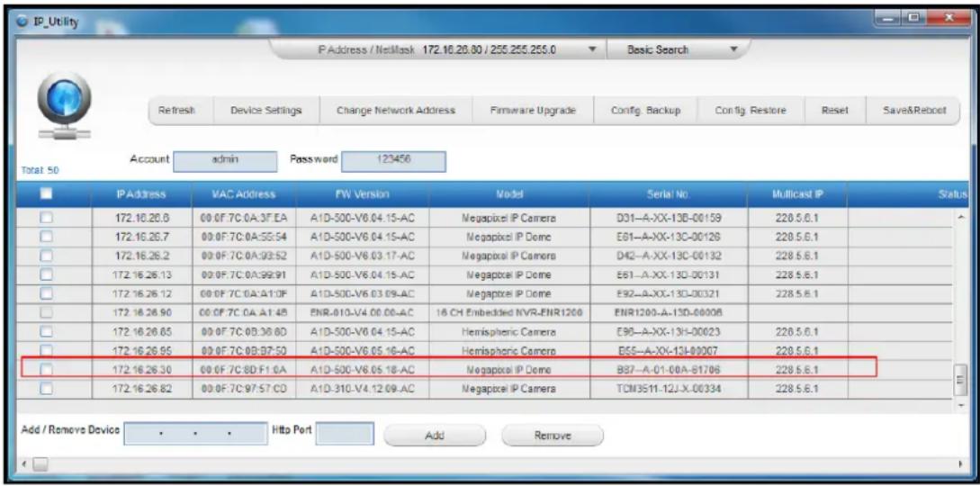The height and width of the screenshot is (486, 980).
Task: Focus the Account field containing admin
Action: (225, 161)
